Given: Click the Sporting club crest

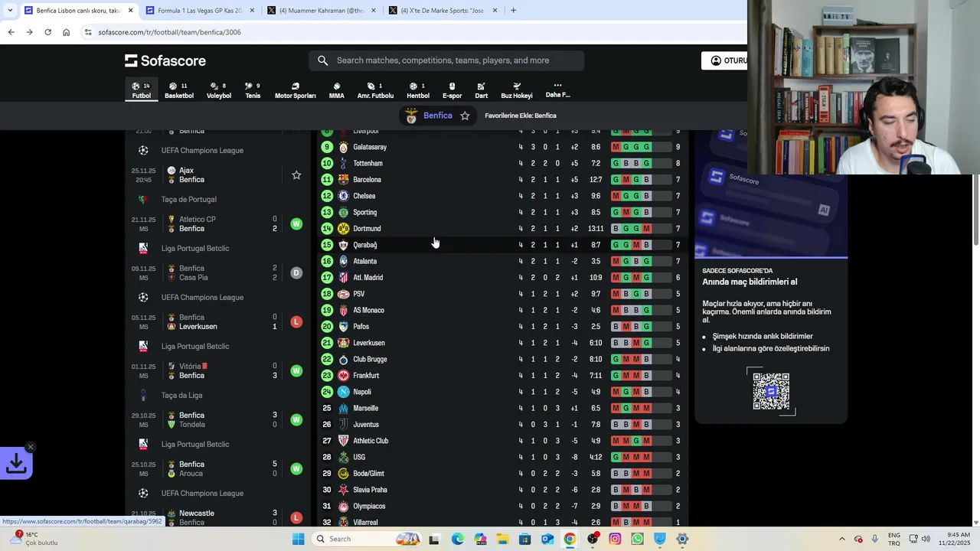Looking at the screenshot, I should click(x=343, y=212).
